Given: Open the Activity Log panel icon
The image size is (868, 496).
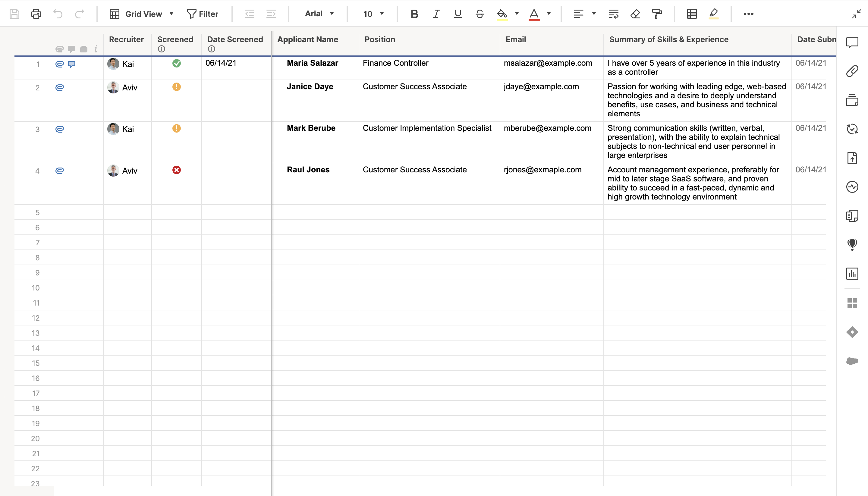Looking at the screenshot, I should pyautogui.click(x=852, y=187).
